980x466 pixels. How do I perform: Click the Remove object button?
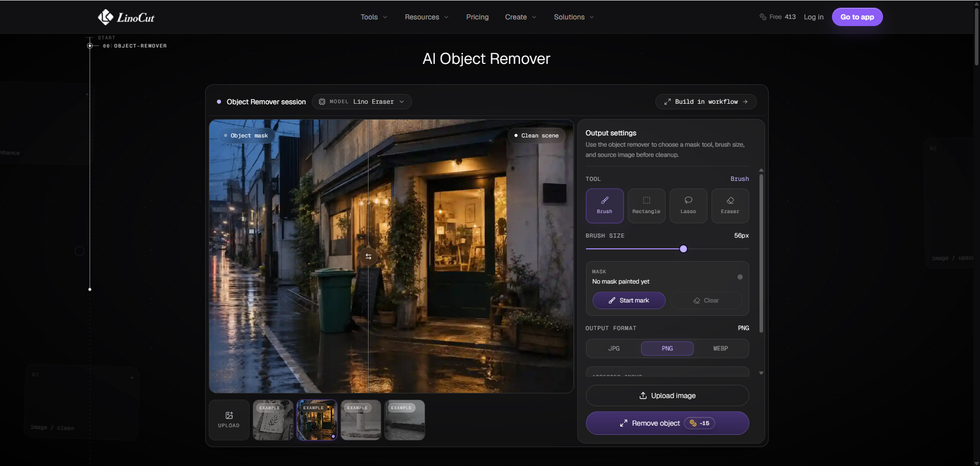(667, 423)
